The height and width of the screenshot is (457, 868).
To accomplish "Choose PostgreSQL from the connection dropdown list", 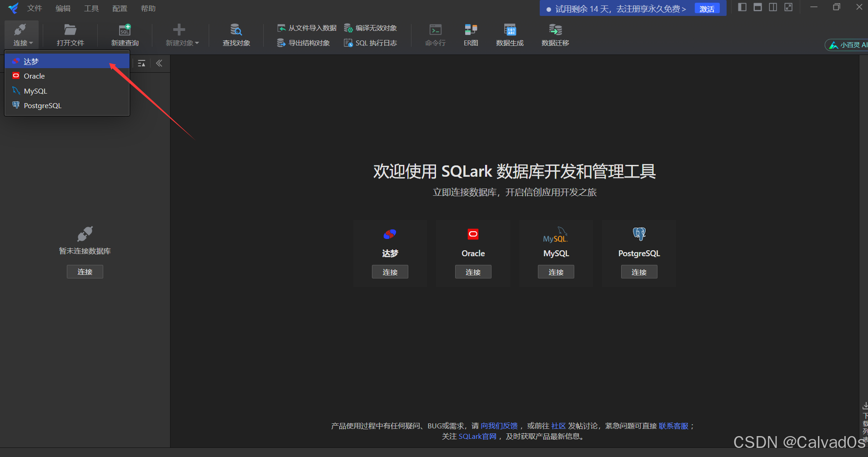I will coord(67,105).
